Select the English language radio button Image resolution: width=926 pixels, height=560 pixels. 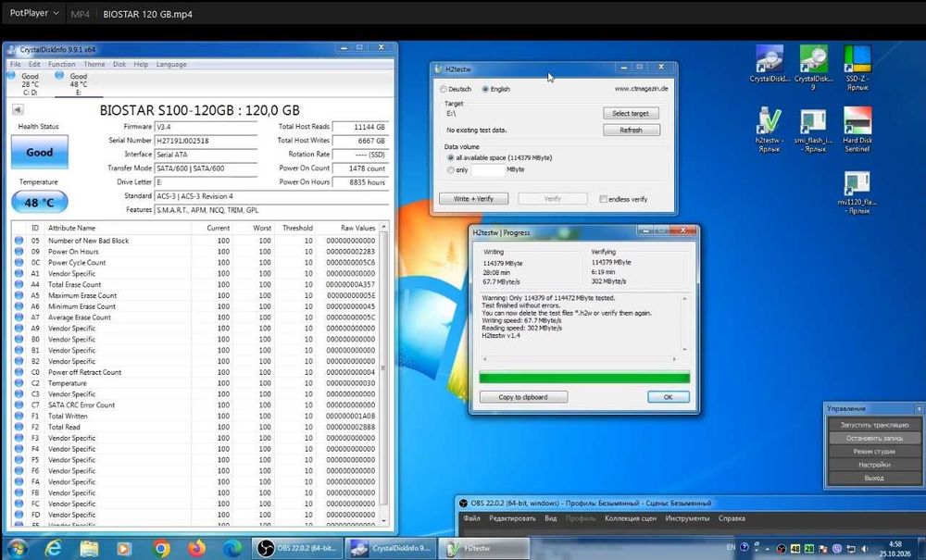click(485, 89)
